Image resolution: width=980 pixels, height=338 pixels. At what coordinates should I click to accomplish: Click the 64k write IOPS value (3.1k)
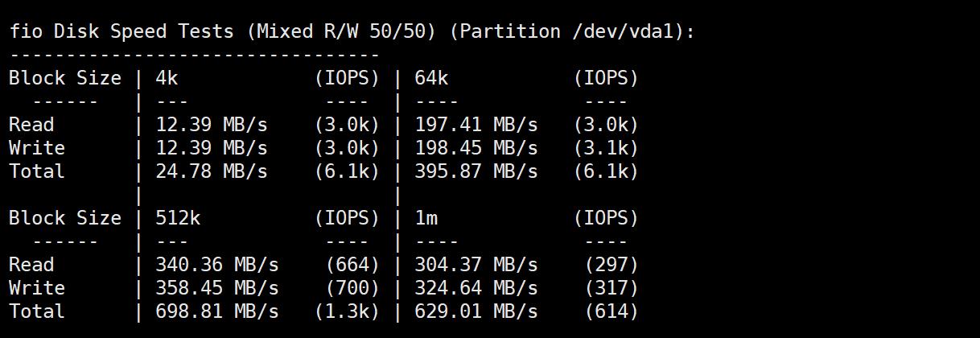606,148
